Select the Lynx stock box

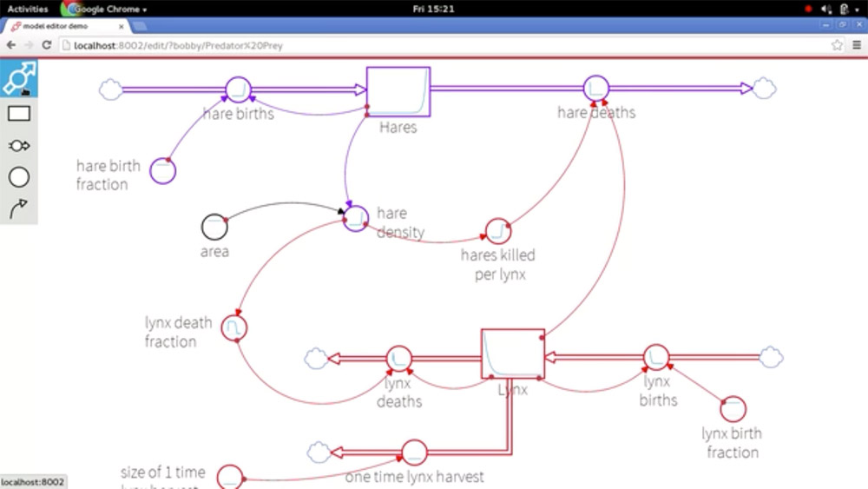point(513,354)
